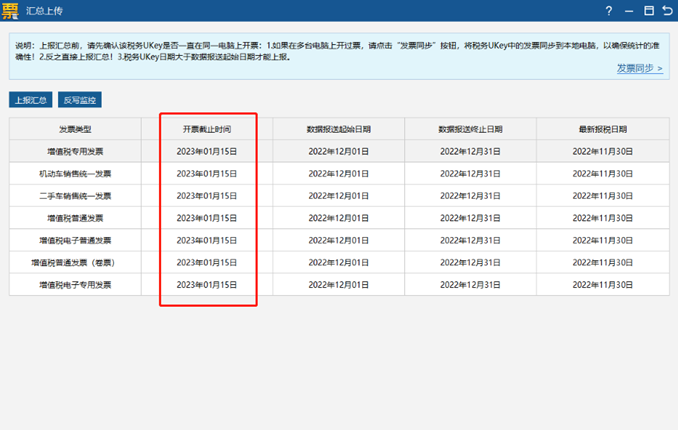Click the 上报汇总 button
This screenshot has width=678, height=430.
click(x=30, y=100)
